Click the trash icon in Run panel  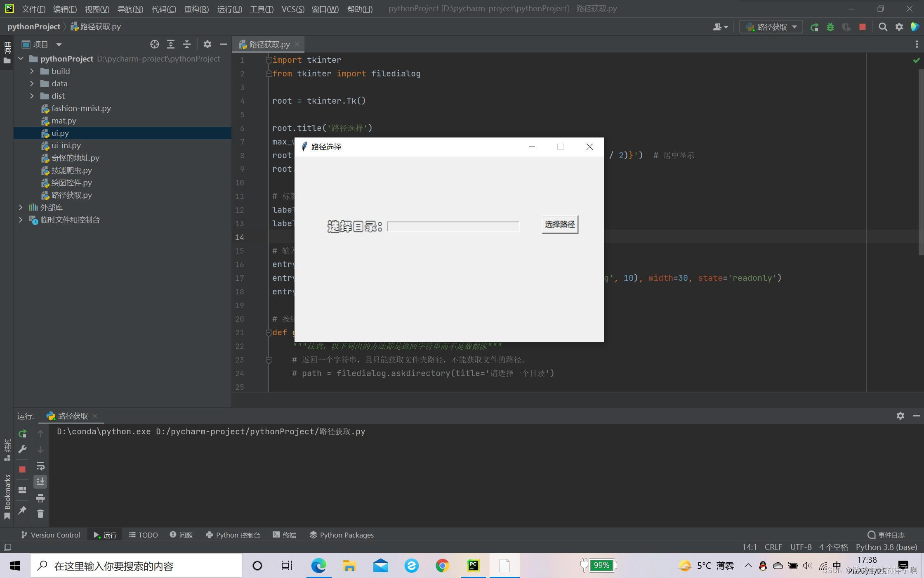pos(40,514)
